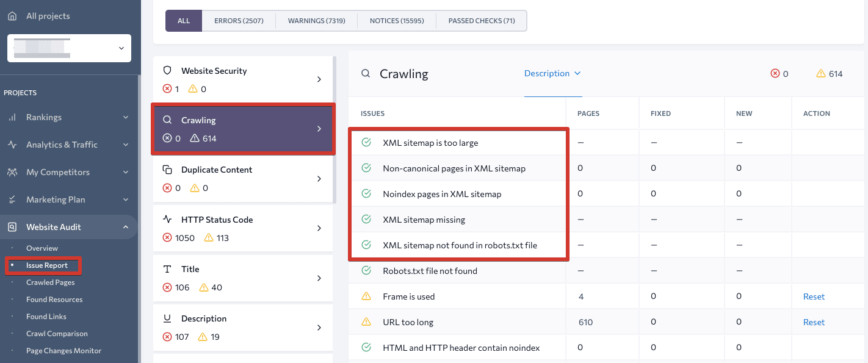Open the Found Links page
Screen dimensions: 868x363
coord(46,317)
